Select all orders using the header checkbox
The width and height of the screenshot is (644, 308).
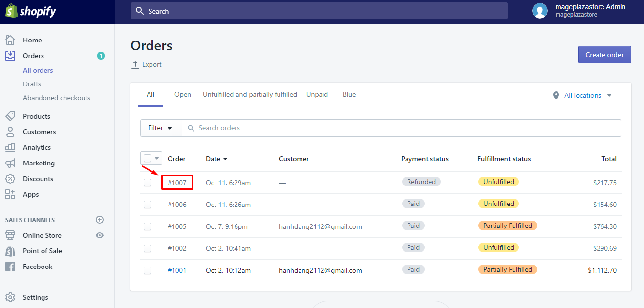point(148,158)
